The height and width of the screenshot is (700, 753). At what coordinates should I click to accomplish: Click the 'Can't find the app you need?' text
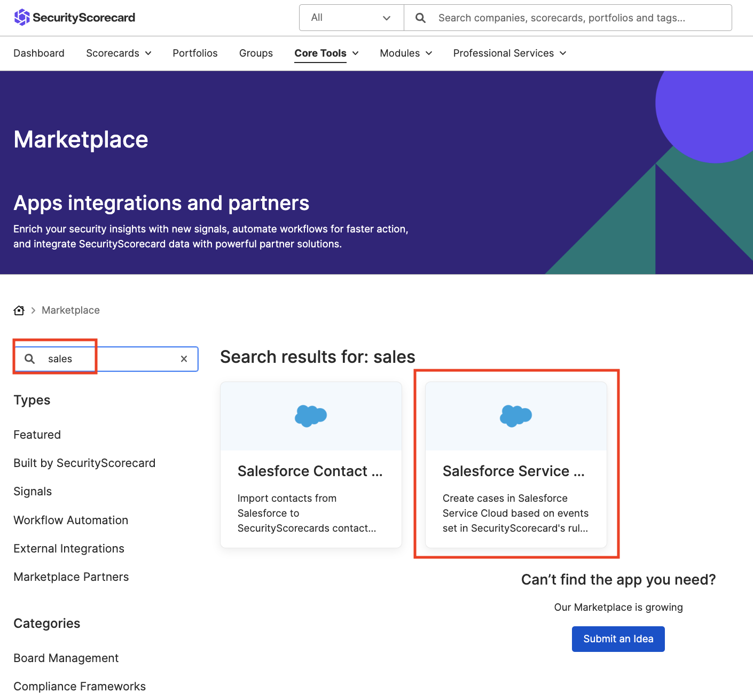pos(618,580)
